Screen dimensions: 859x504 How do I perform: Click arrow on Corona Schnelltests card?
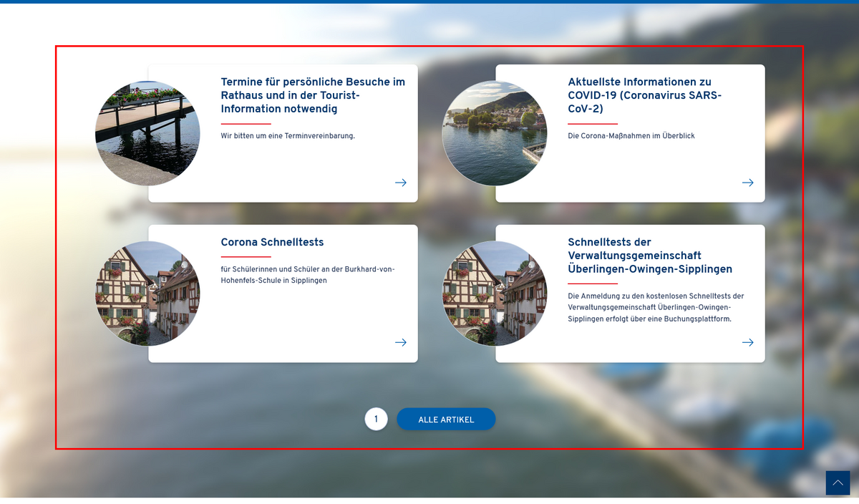click(401, 342)
